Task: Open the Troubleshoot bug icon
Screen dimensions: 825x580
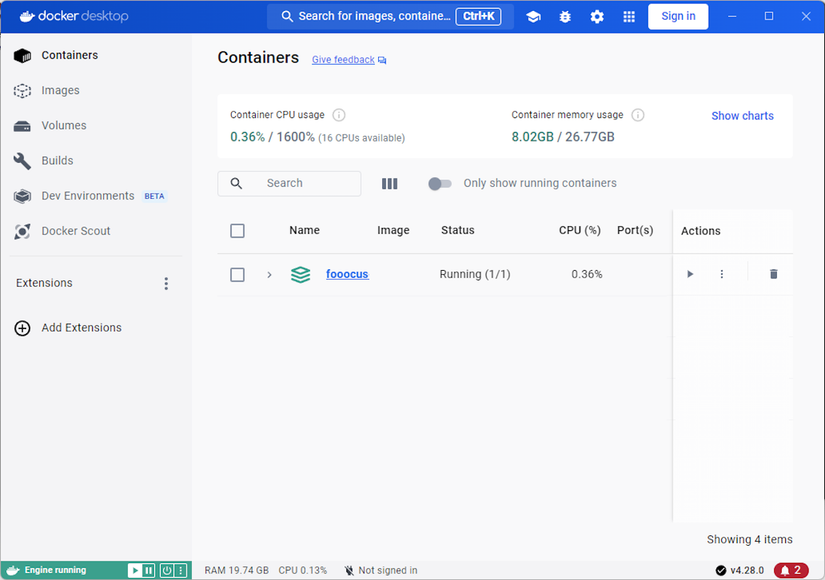Action: pos(565,16)
